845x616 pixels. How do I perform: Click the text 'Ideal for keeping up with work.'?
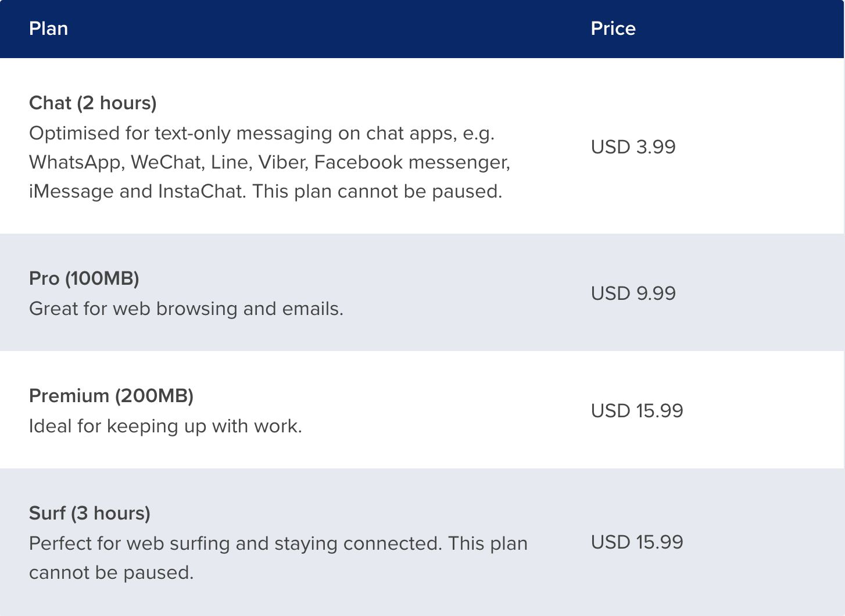(x=166, y=426)
